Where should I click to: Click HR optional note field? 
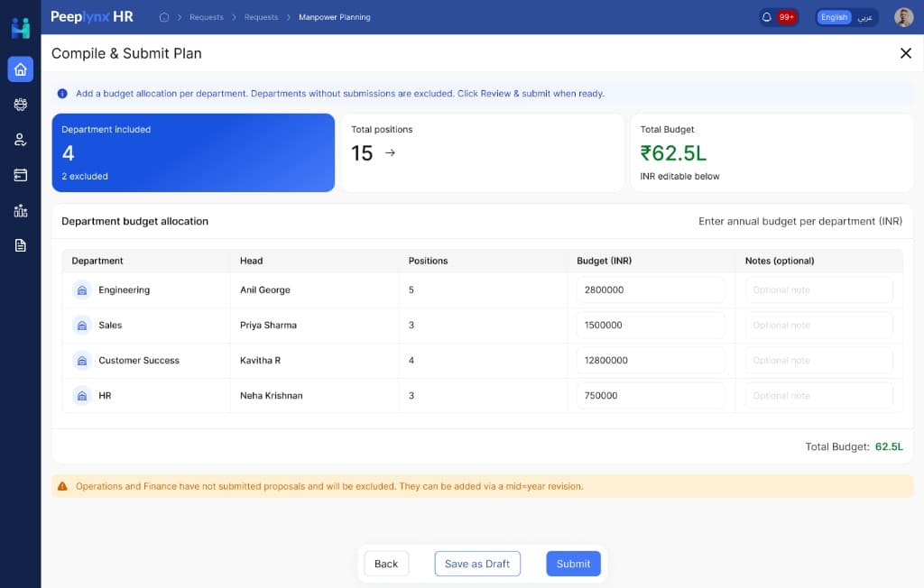(x=819, y=395)
